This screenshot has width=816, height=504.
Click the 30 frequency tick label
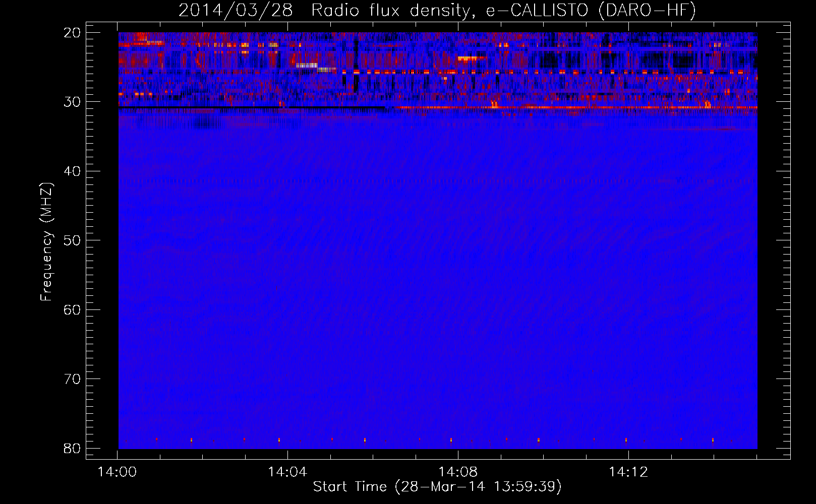tap(72, 102)
